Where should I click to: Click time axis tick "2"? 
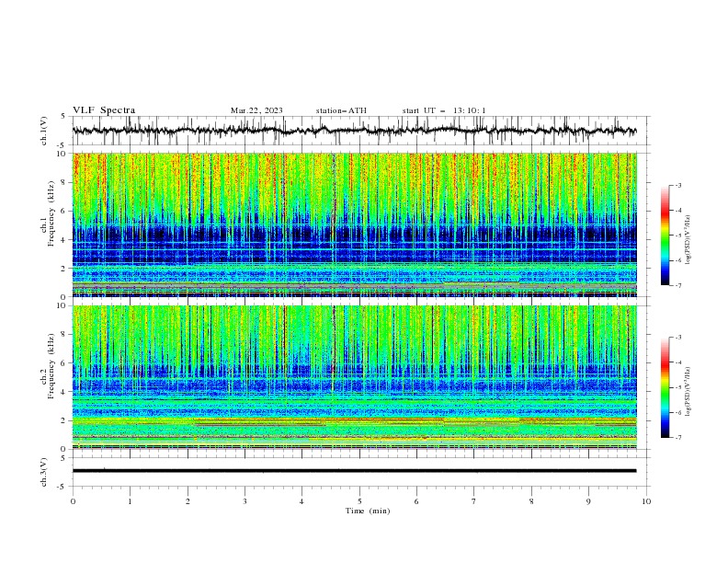pos(188,501)
